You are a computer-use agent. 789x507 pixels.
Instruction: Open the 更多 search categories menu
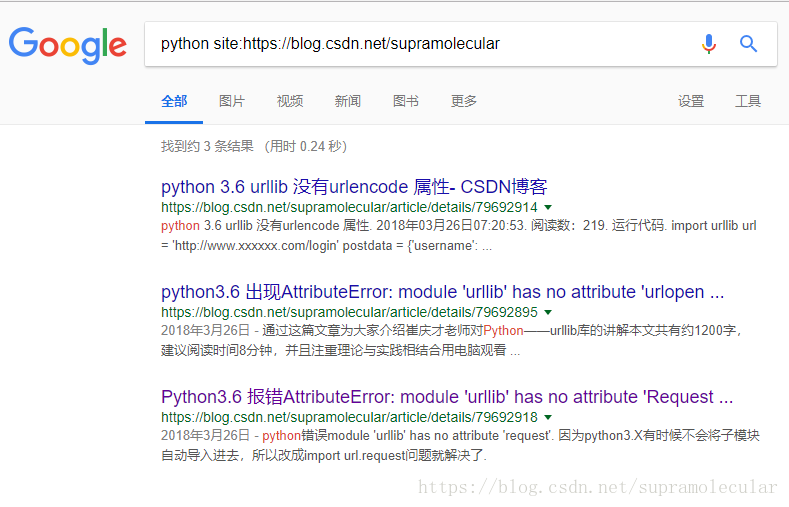[463, 101]
